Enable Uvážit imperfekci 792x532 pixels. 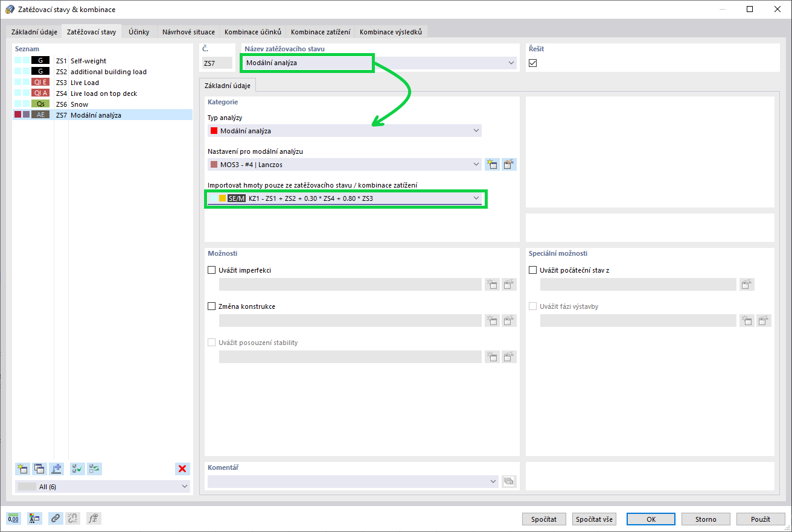coord(211,270)
